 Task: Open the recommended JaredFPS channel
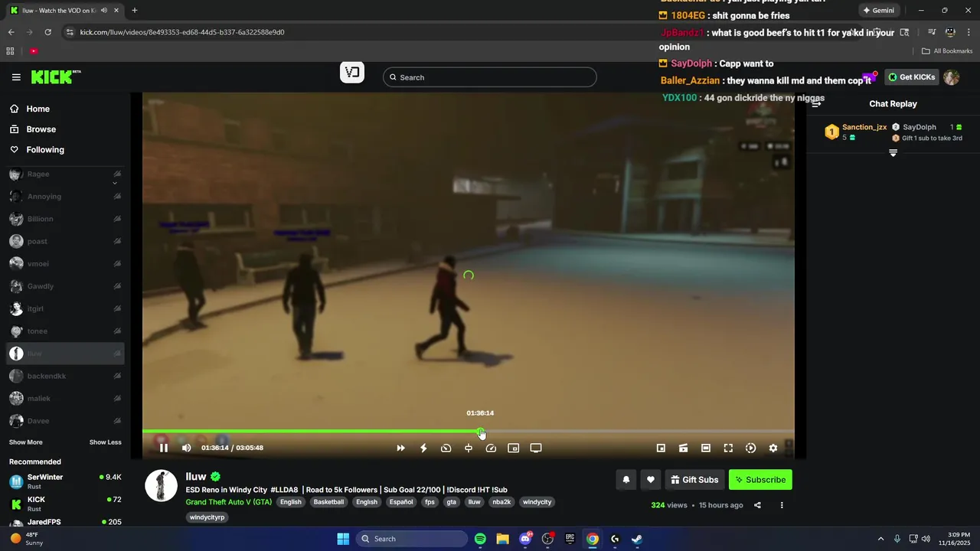click(x=65, y=522)
